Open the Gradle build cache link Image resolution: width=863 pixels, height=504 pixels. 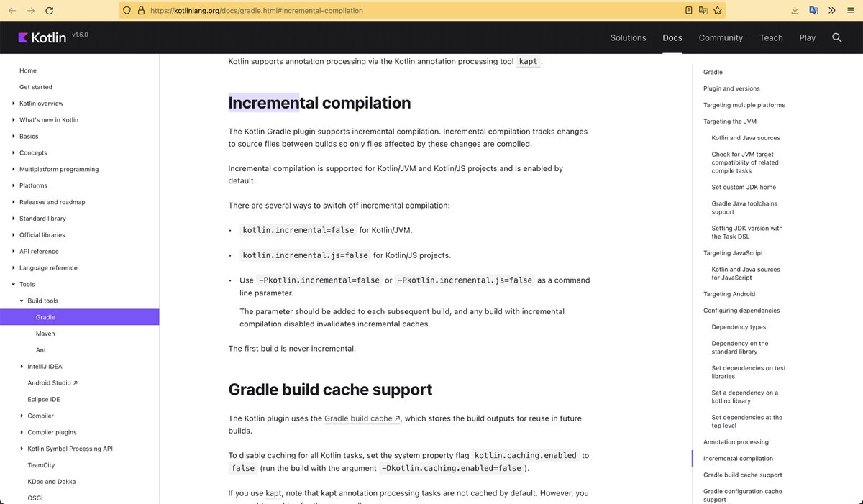tap(362, 418)
